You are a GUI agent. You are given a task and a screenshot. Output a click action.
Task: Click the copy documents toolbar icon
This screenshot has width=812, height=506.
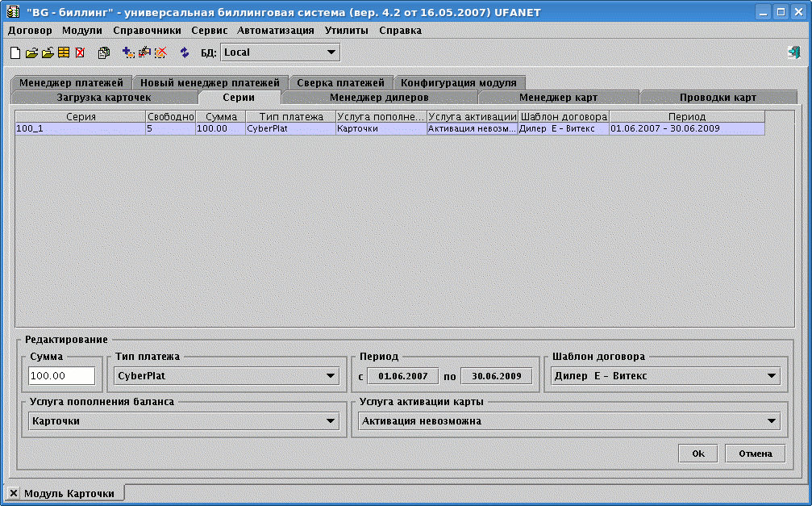pyautogui.click(x=103, y=52)
